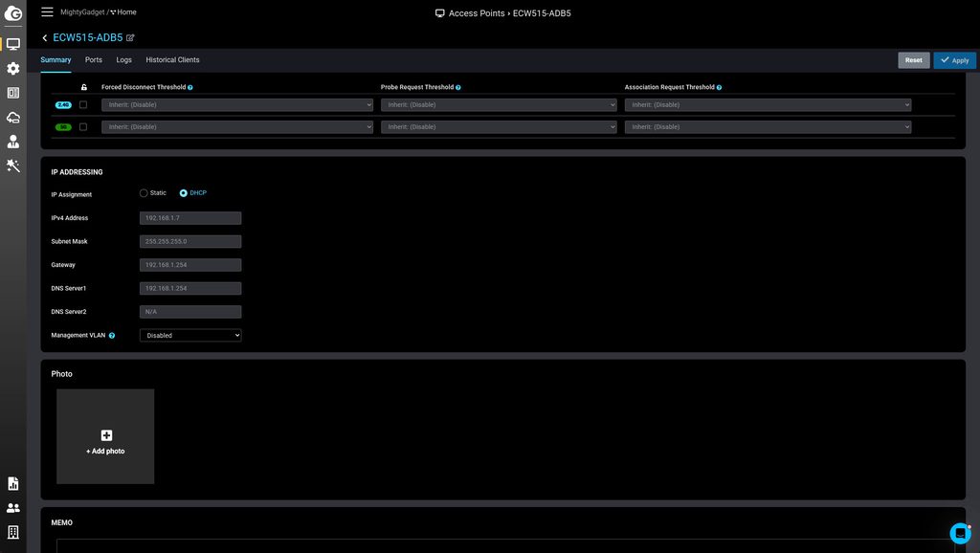Open the floor plan panel icon in sidebar
Image resolution: width=980 pixels, height=553 pixels.
coord(13,93)
